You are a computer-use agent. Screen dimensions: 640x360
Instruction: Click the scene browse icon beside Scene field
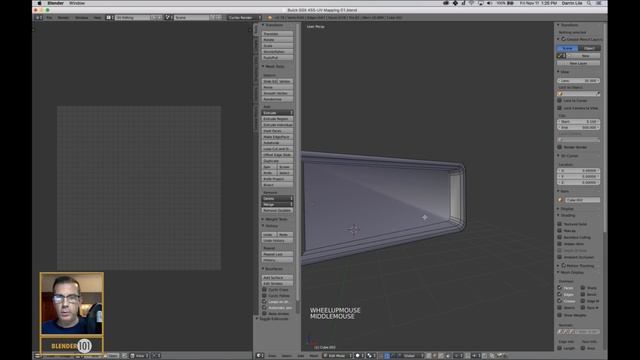(168, 18)
